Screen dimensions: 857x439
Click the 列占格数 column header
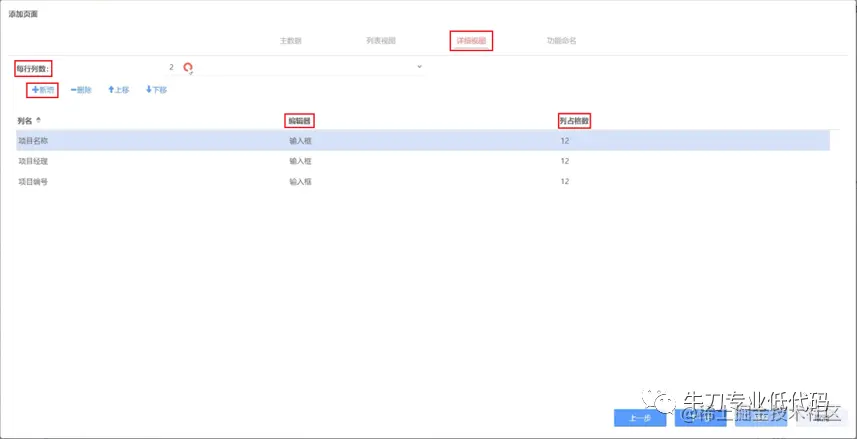coord(574,121)
